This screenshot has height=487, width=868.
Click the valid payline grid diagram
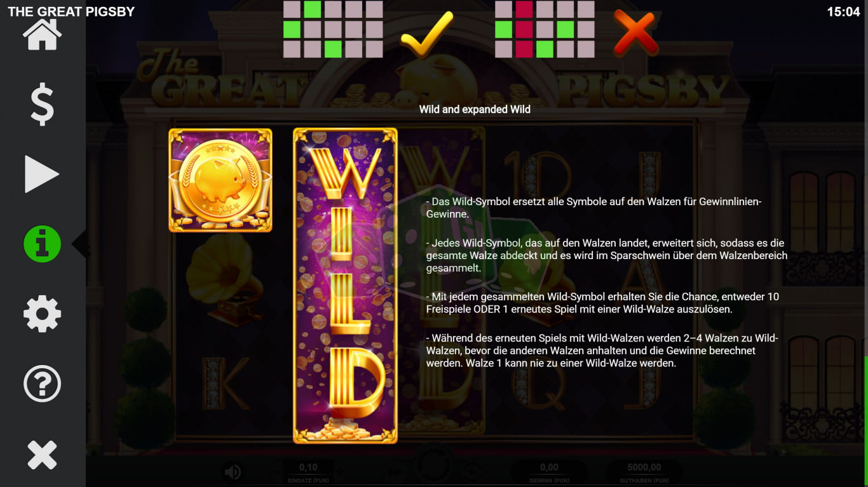tap(333, 29)
